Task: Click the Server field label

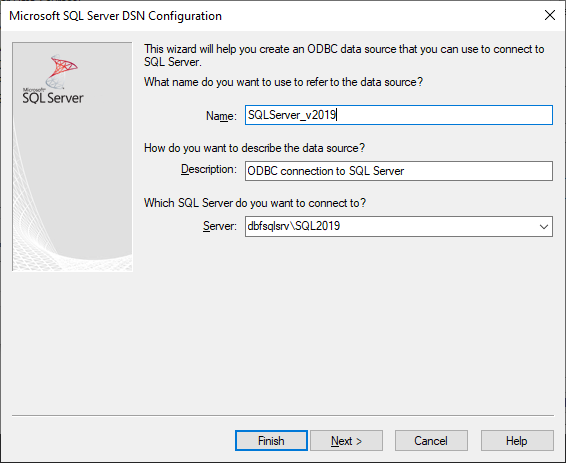Action: click(220, 226)
